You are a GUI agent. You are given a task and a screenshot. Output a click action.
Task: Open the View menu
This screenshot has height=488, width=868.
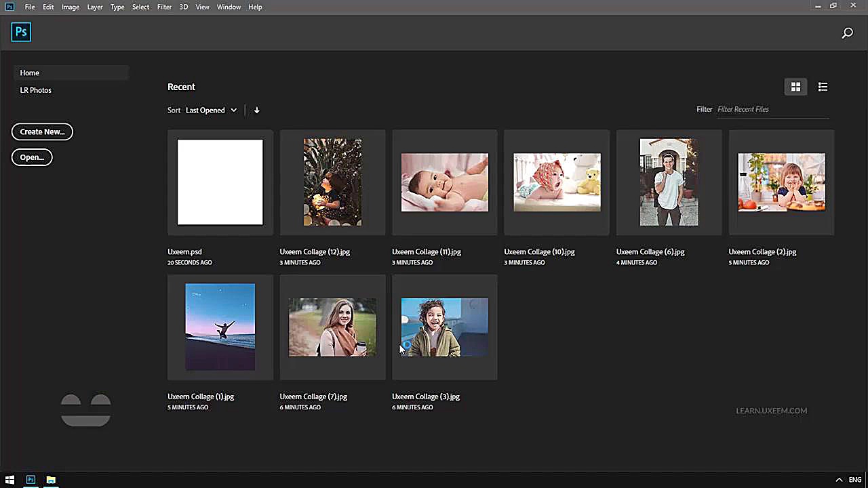[202, 7]
